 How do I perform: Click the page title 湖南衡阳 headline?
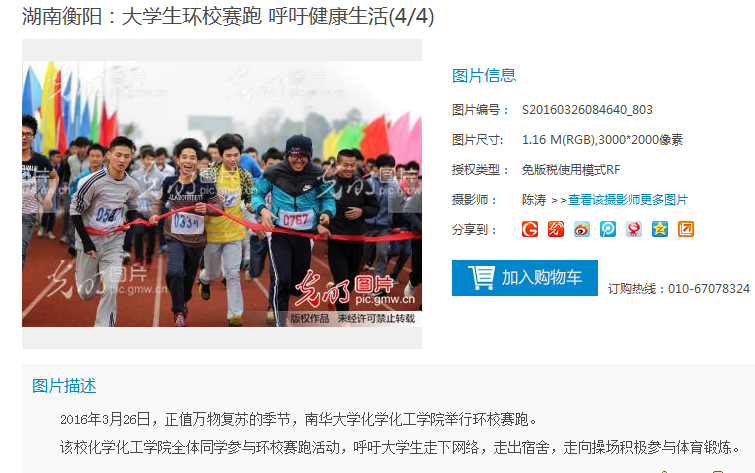coord(228,16)
